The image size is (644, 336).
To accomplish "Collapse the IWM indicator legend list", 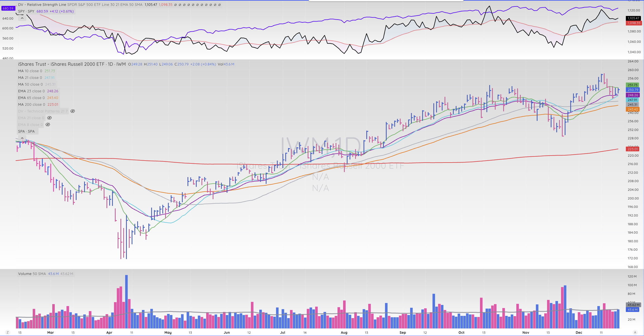I will click(22, 138).
